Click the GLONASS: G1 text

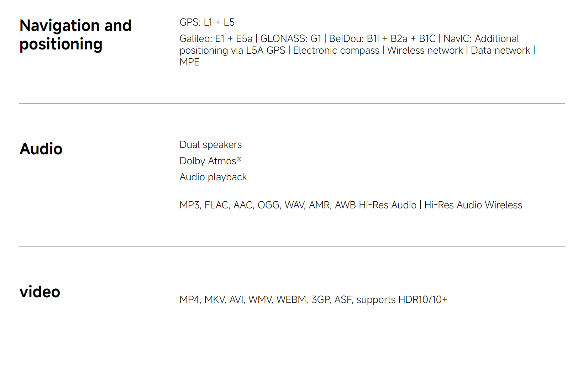point(291,38)
